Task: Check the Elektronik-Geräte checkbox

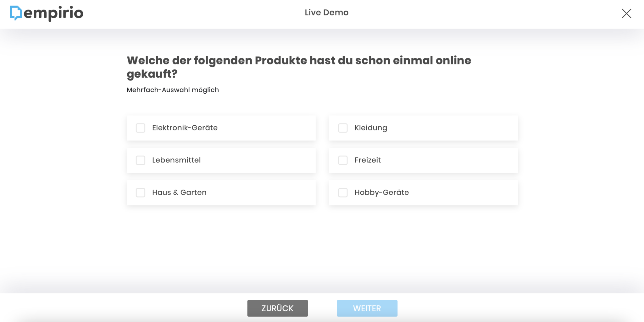Action: tap(140, 128)
